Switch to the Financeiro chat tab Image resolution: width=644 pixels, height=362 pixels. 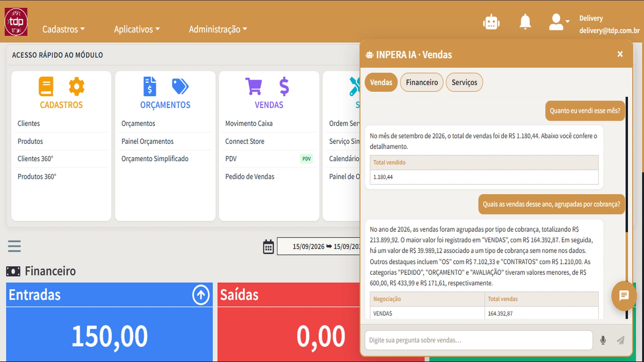click(x=422, y=82)
